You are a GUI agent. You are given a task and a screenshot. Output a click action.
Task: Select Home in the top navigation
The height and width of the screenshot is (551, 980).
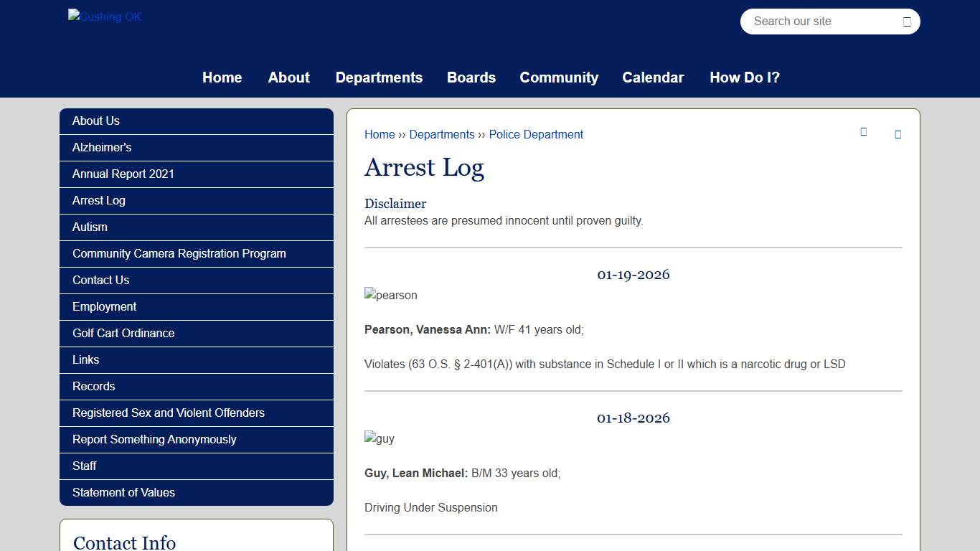[222, 77]
